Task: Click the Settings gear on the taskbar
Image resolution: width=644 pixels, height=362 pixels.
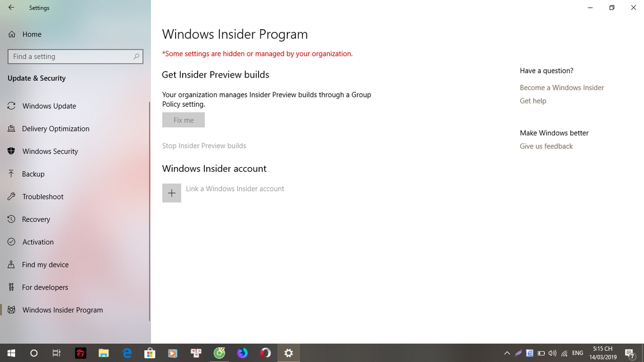Action: [289, 353]
